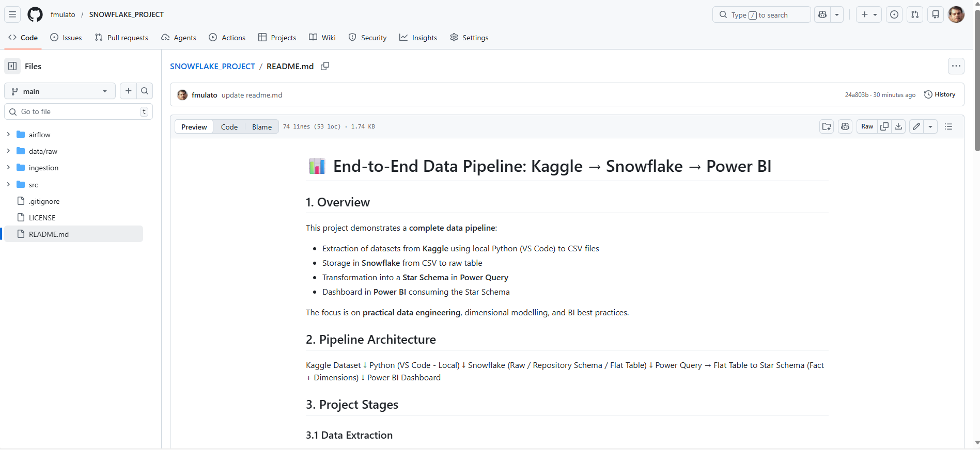
Task: Click fmulato author name in commit bar
Action: pos(205,95)
